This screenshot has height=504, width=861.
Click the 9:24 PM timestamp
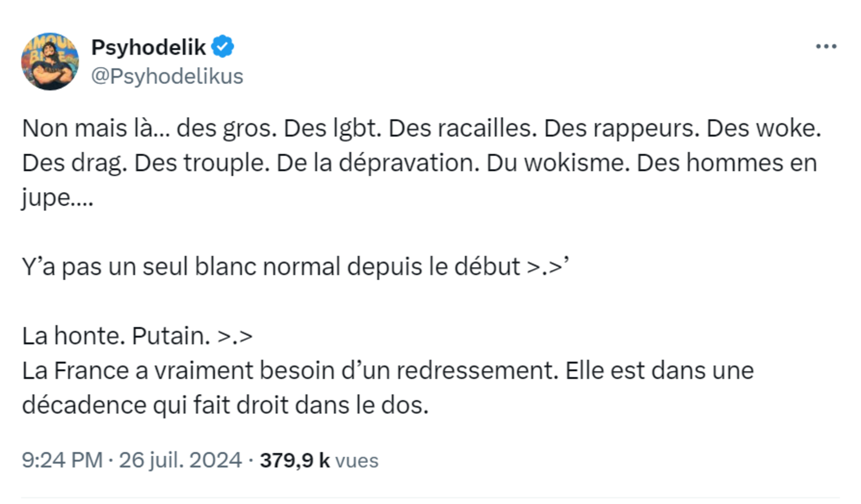(62, 460)
